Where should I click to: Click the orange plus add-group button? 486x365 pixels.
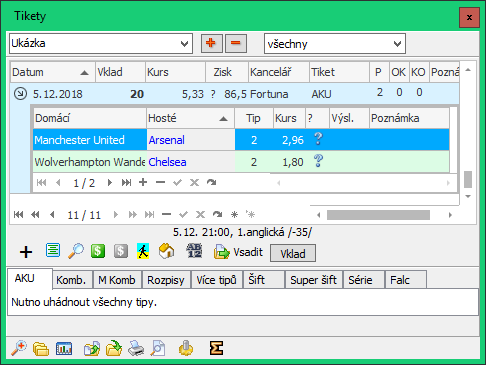tap(212, 43)
